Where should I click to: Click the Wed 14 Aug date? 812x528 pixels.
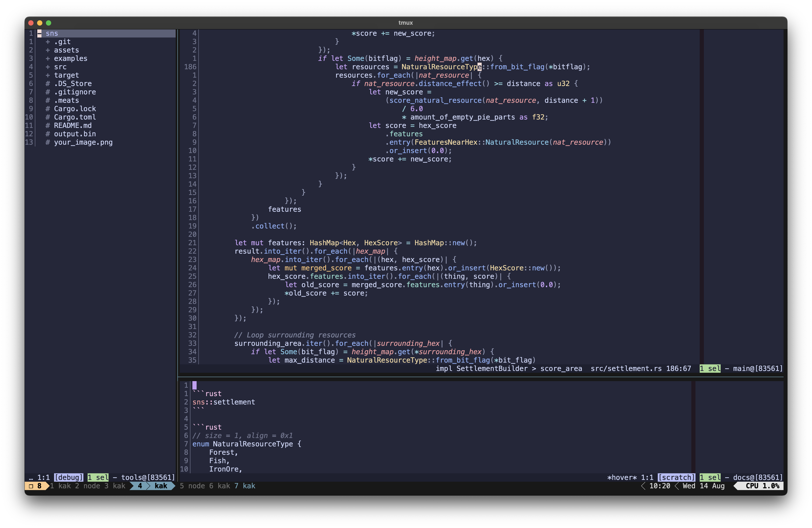(x=703, y=486)
